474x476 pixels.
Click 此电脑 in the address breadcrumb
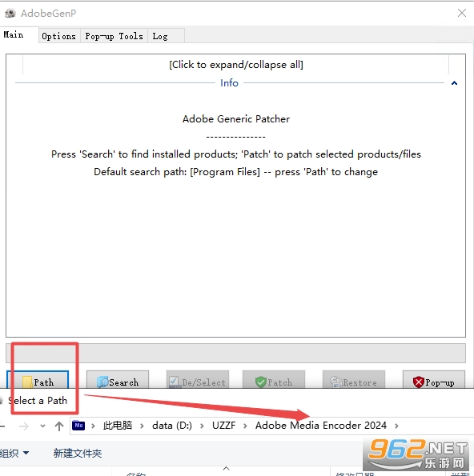[118, 426]
